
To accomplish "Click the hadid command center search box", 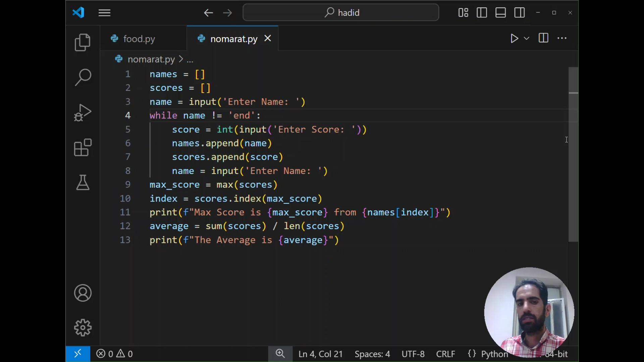I will [x=341, y=13].
